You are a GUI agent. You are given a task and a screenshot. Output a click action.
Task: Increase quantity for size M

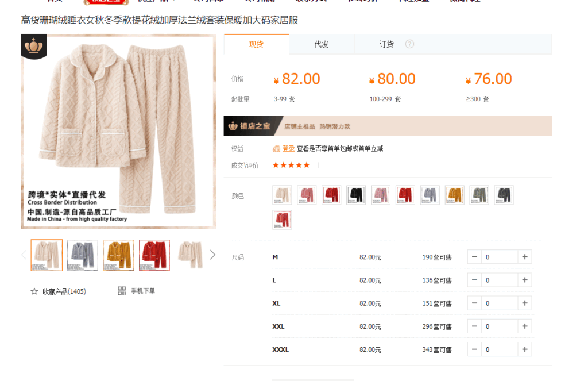click(x=525, y=257)
